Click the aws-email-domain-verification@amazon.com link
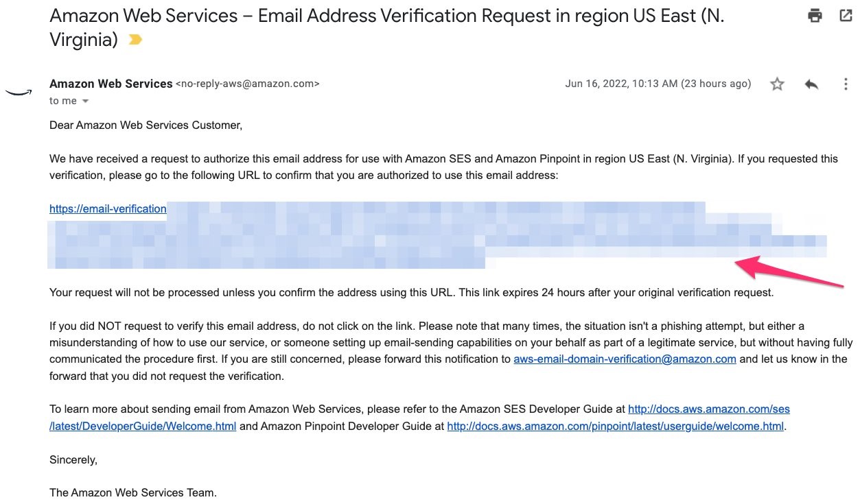The width and height of the screenshot is (860, 504). tap(625, 359)
